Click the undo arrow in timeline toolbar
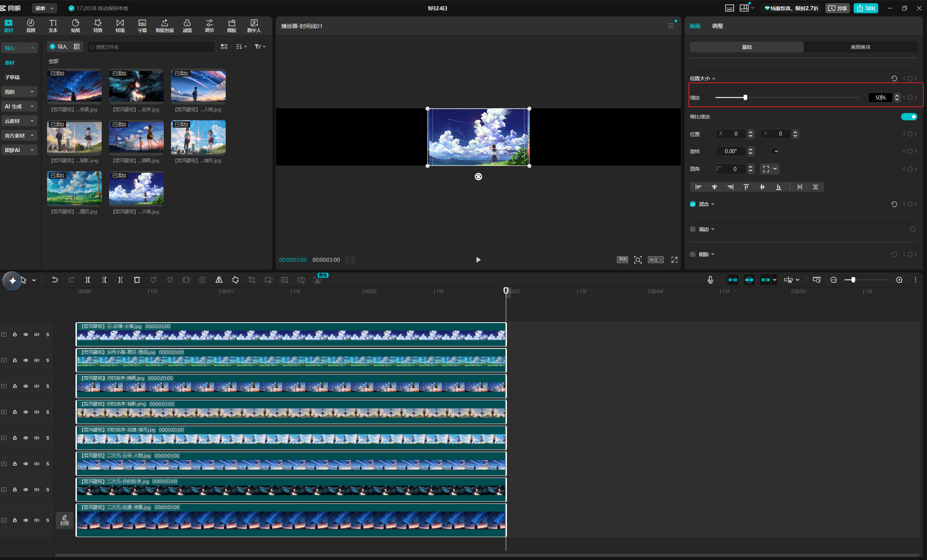Image resolution: width=927 pixels, height=560 pixels. tap(55, 280)
